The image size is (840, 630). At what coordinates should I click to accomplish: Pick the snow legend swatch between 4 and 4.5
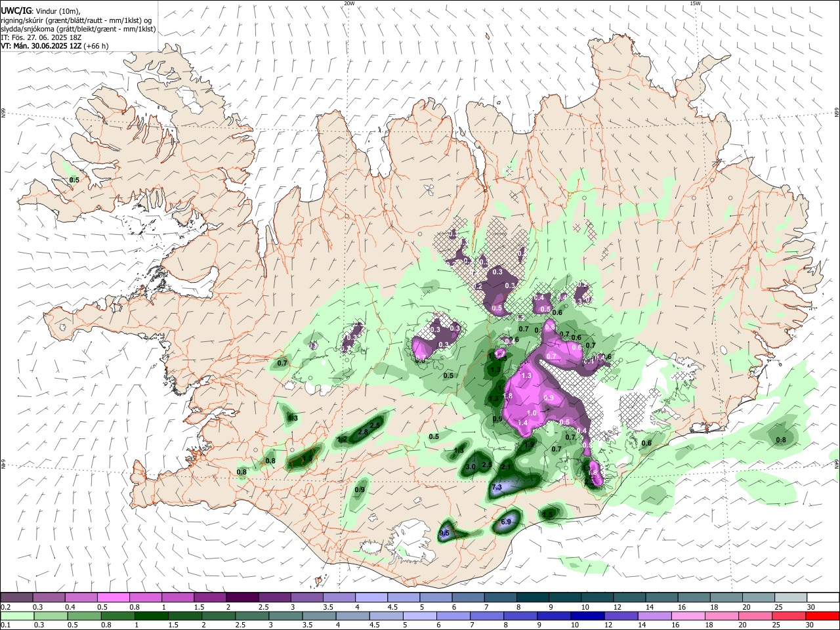[x=371, y=597]
